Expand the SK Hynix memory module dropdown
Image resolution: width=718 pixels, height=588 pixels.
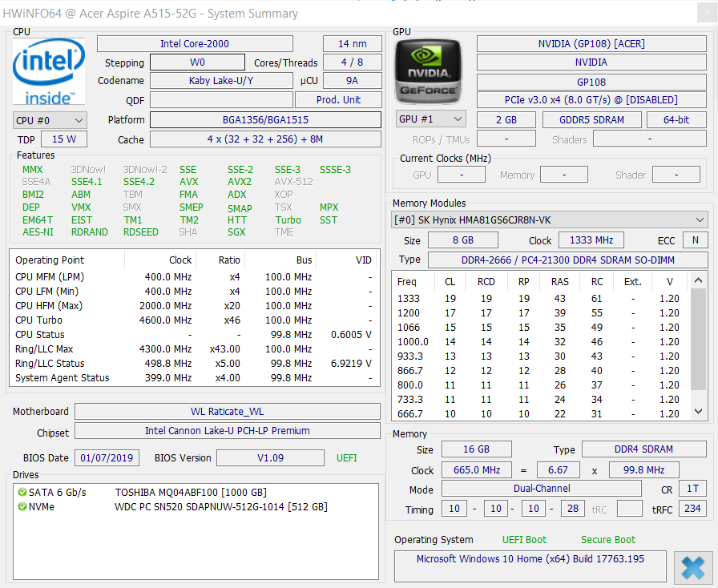pos(550,219)
